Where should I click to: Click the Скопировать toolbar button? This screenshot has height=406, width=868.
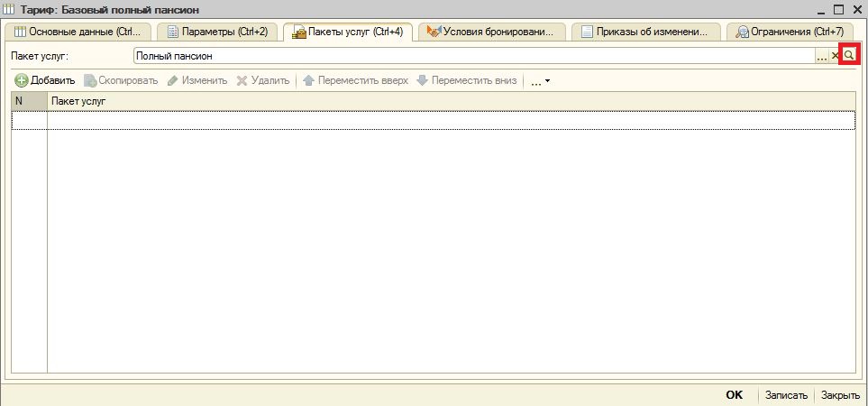122,81
